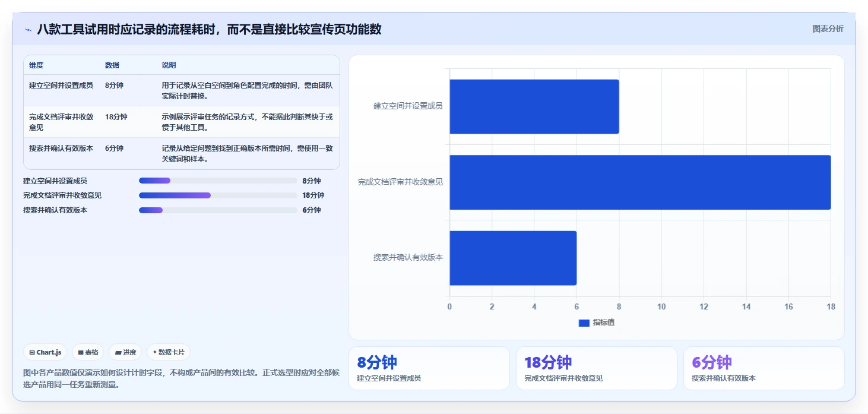Click the 完成文档评审并收敛意见 progress row label

pyautogui.click(x=62, y=195)
